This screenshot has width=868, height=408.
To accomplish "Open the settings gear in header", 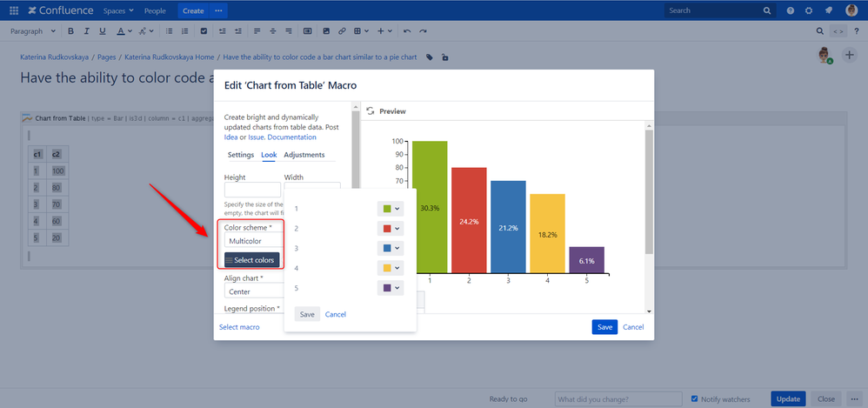I will pyautogui.click(x=809, y=10).
